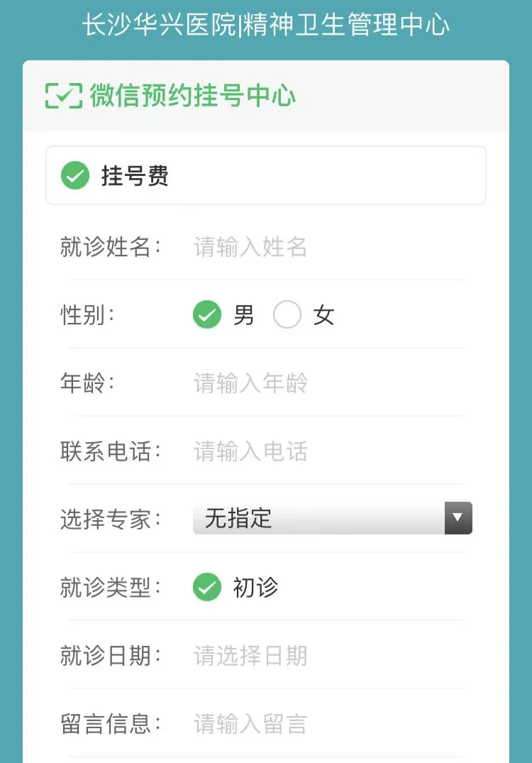Focus the 请输入姓名 name field
This screenshot has width=532, height=763.
pos(328,247)
